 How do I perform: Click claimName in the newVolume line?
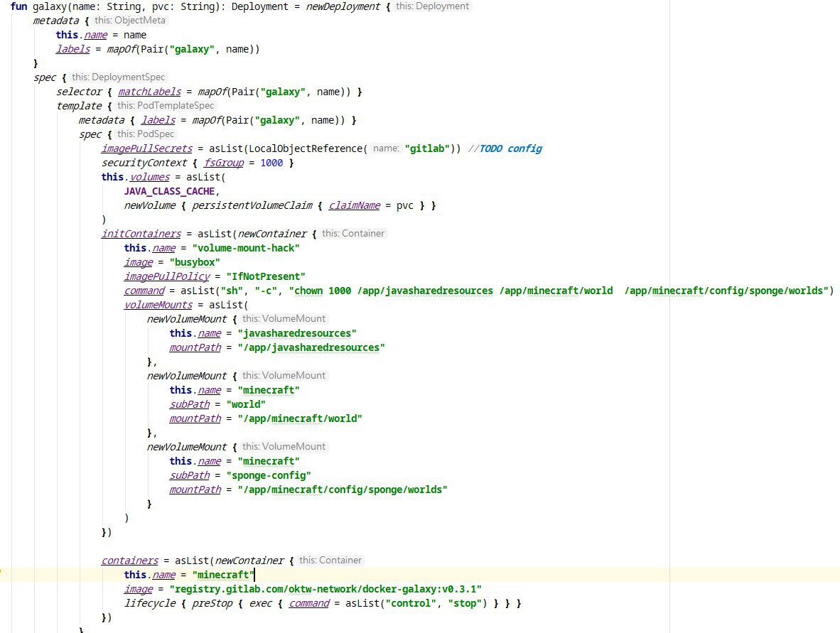pyautogui.click(x=354, y=205)
